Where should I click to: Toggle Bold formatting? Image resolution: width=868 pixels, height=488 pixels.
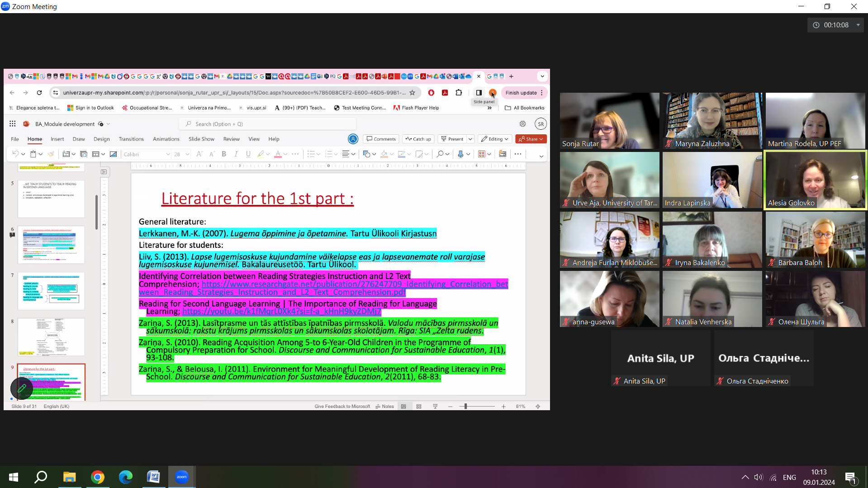tap(224, 154)
